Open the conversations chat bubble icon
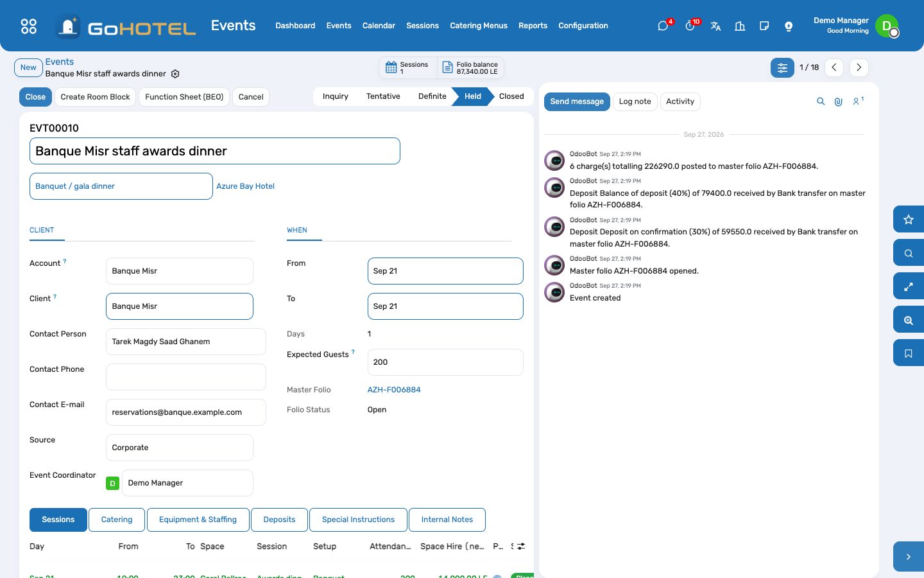 click(x=663, y=26)
